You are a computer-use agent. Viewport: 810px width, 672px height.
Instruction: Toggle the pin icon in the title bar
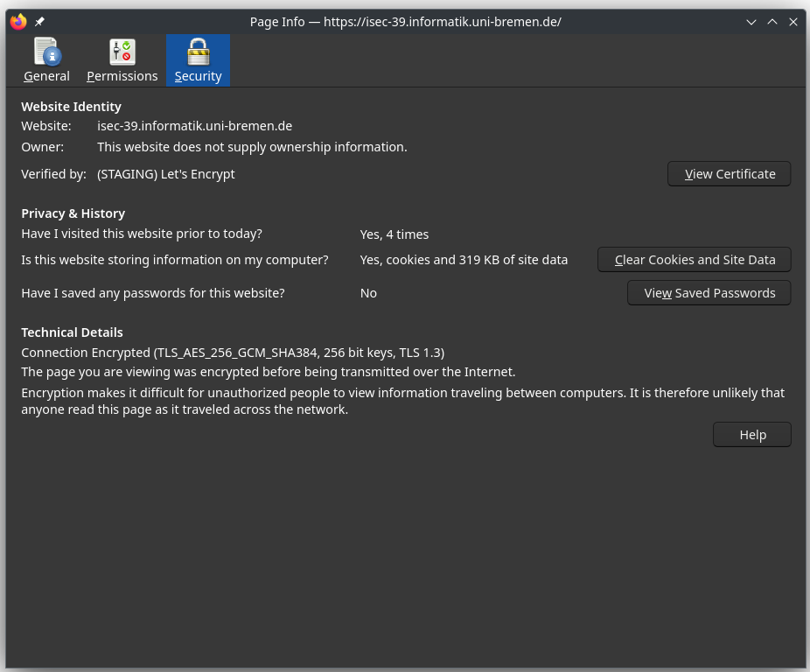[x=39, y=22]
